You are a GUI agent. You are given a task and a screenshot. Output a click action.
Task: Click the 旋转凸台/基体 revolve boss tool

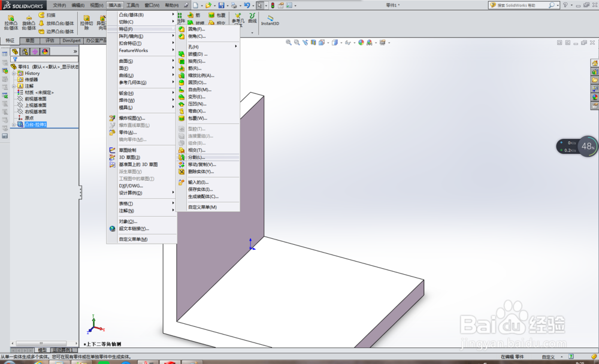pos(29,23)
